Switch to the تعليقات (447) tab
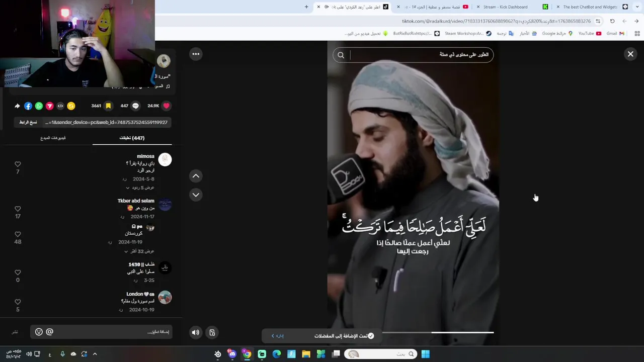This screenshot has width=644, height=362. (x=132, y=138)
